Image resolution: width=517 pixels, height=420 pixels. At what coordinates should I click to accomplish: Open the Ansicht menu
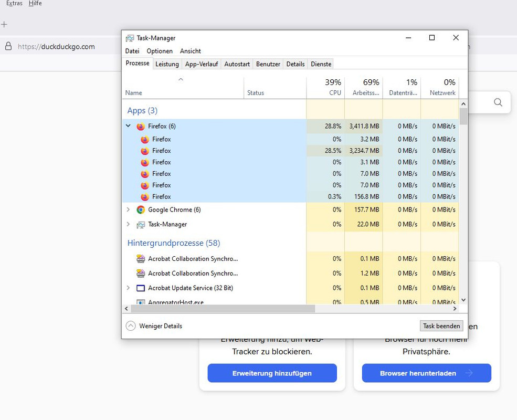pyautogui.click(x=190, y=51)
